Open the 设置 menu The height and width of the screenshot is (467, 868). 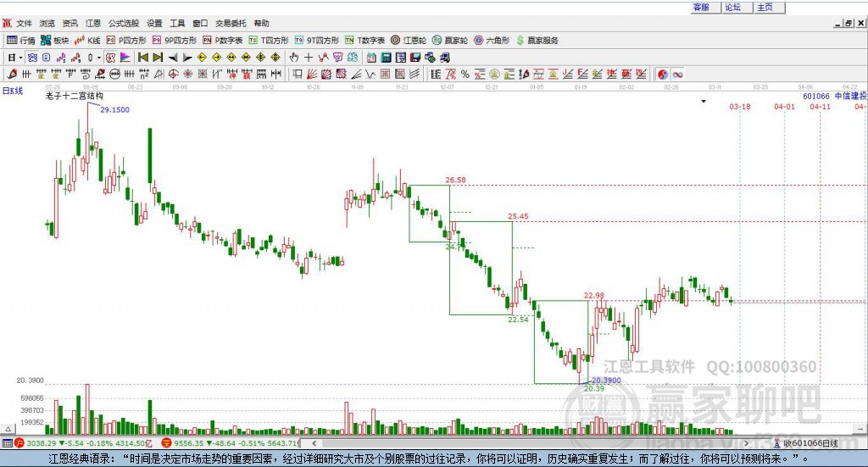(154, 23)
